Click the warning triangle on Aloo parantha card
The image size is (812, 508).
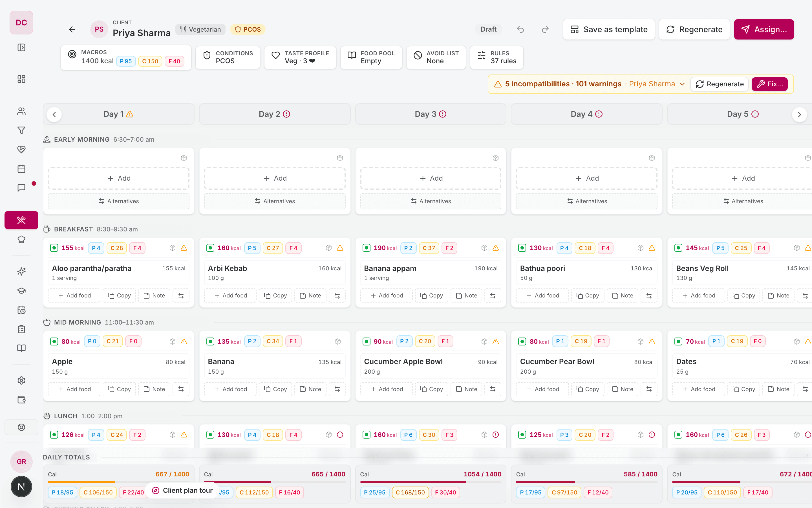coord(184,248)
